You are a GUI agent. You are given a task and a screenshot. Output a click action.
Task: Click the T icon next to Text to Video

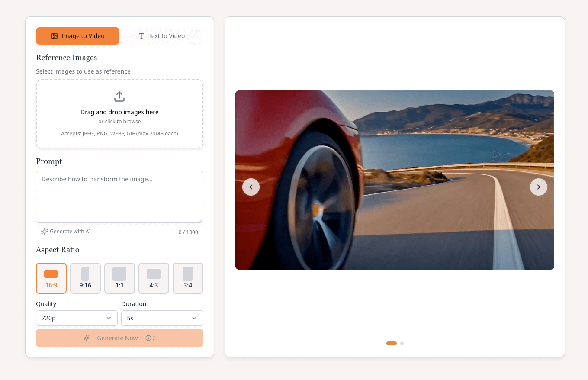tap(141, 36)
